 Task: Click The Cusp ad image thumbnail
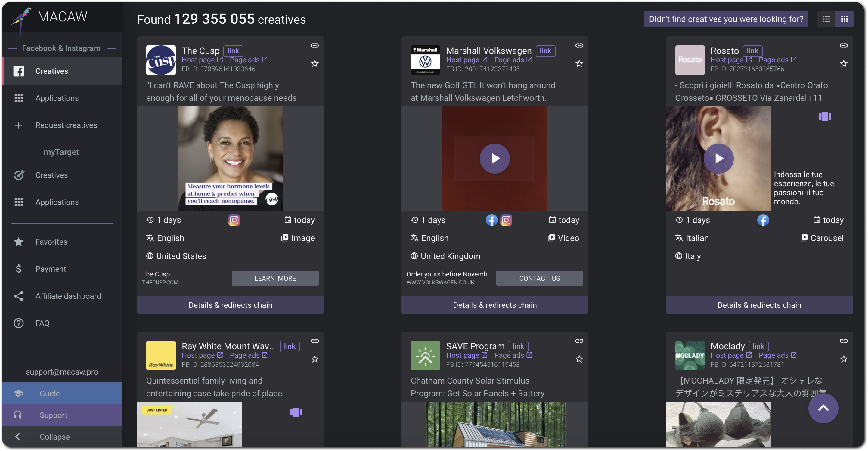tap(231, 159)
